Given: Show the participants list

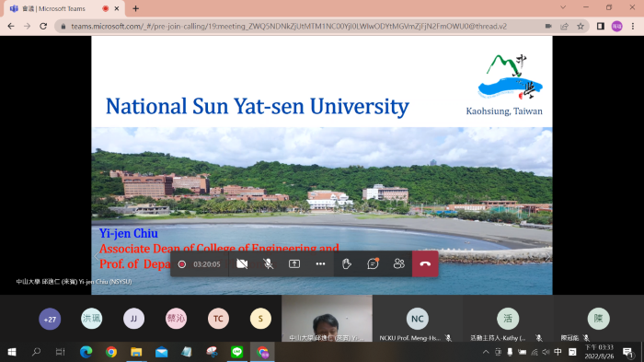Looking at the screenshot, I should [x=398, y=263].
